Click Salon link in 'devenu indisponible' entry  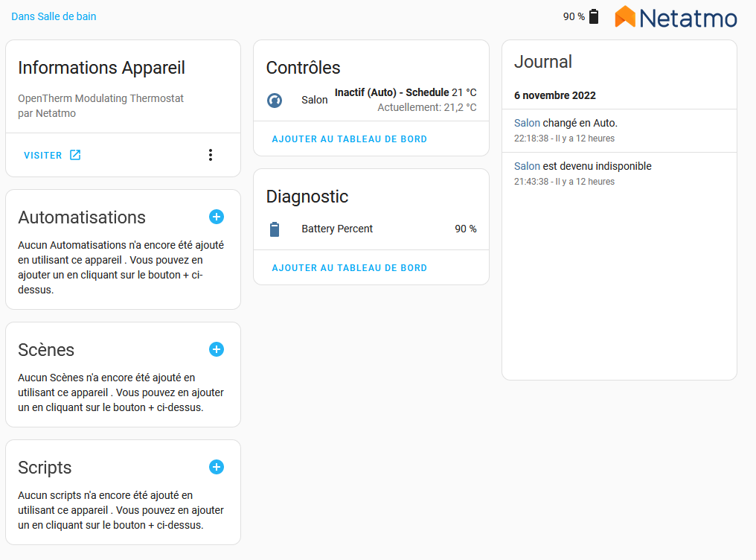tap(527, 166)
